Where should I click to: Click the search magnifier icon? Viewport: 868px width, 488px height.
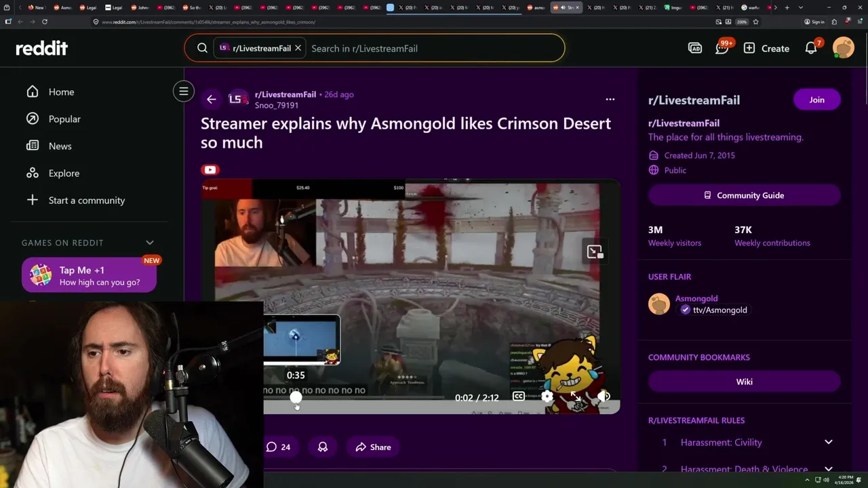(202, 48)
